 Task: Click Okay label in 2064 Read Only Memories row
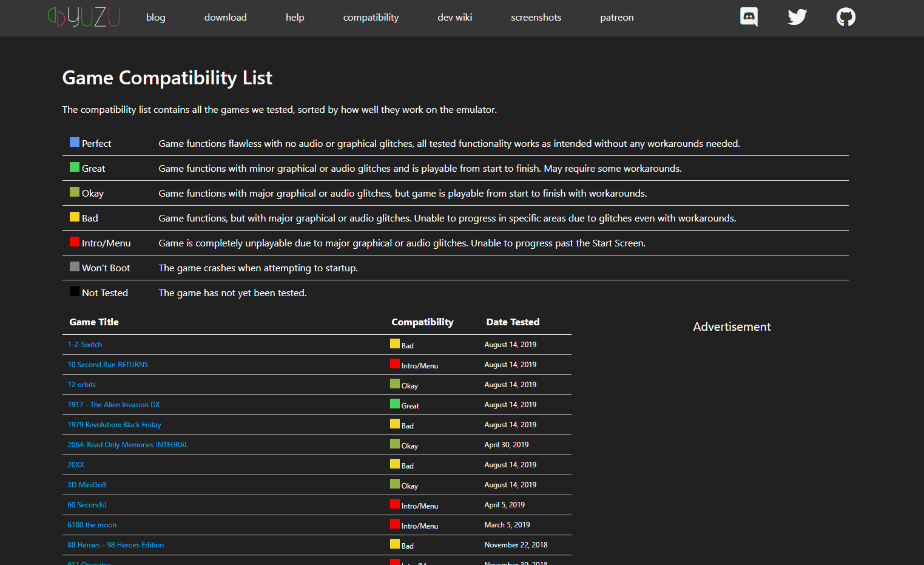(410, 446)
